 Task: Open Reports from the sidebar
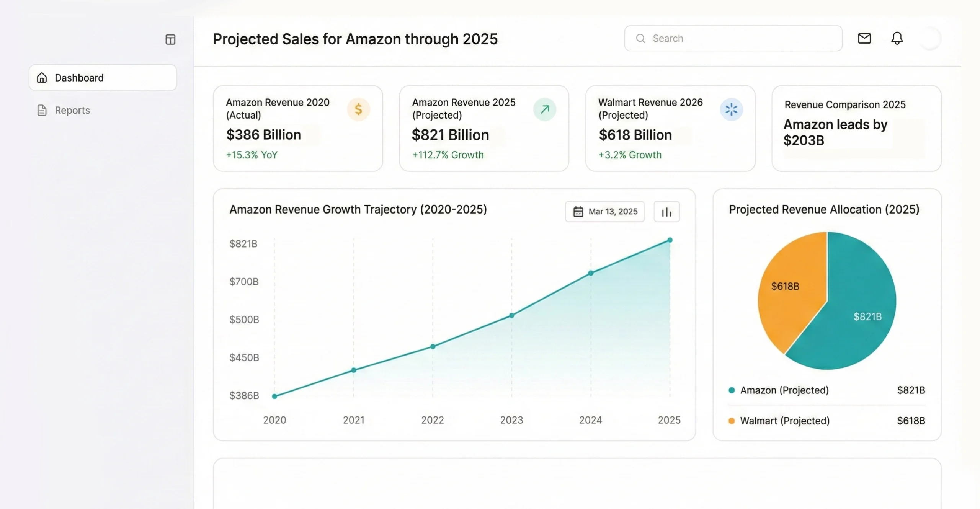[72, 110]
